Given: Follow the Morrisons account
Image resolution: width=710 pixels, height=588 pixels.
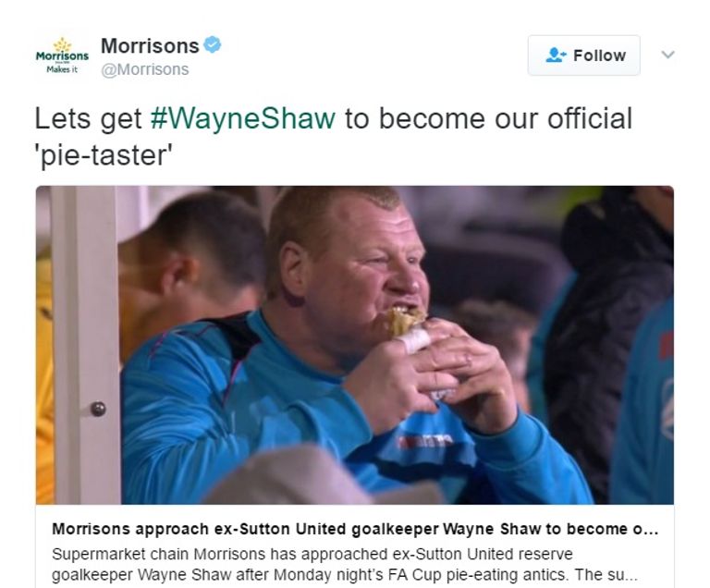Looking at the screenshot, I should coord(583,55).
